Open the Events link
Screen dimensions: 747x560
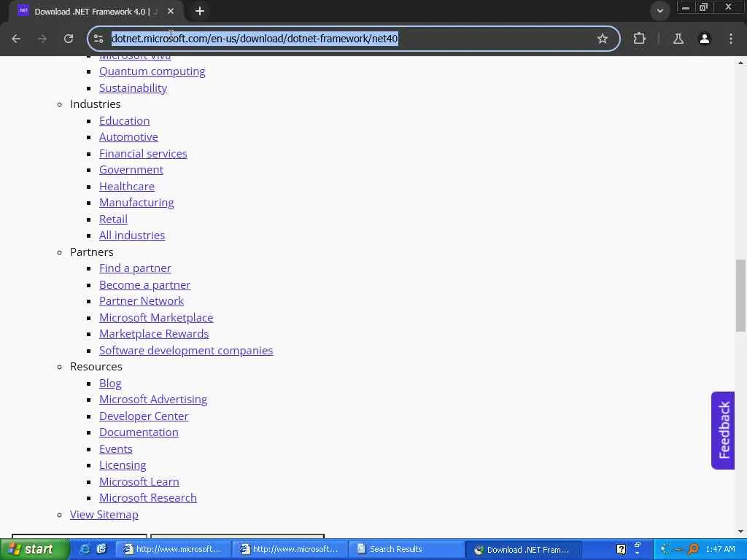click(x=116, y=449)
